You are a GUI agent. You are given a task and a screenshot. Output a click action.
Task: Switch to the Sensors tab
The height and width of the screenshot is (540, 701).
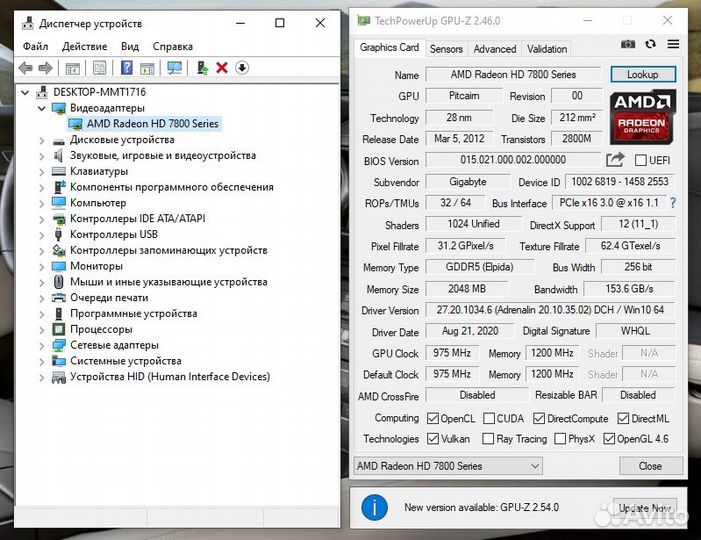tap(446, 49)
